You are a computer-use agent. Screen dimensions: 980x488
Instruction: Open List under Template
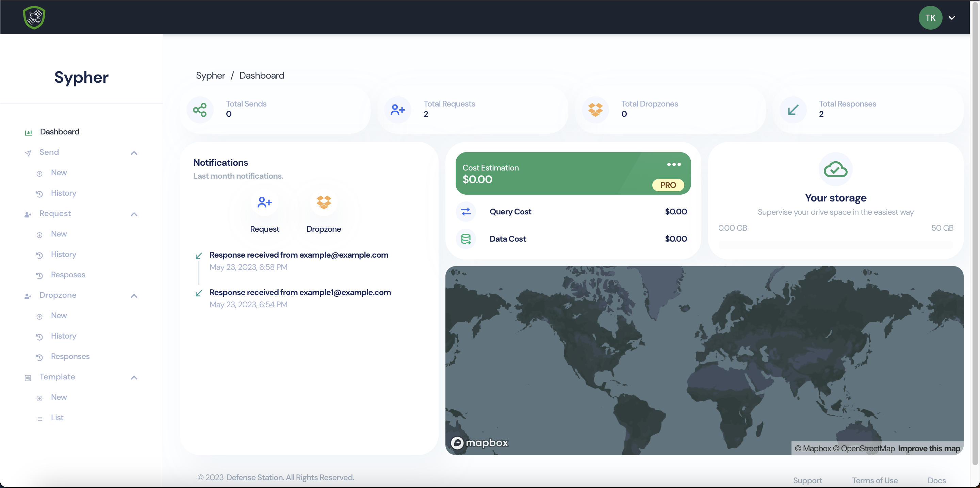coord(57,418)
